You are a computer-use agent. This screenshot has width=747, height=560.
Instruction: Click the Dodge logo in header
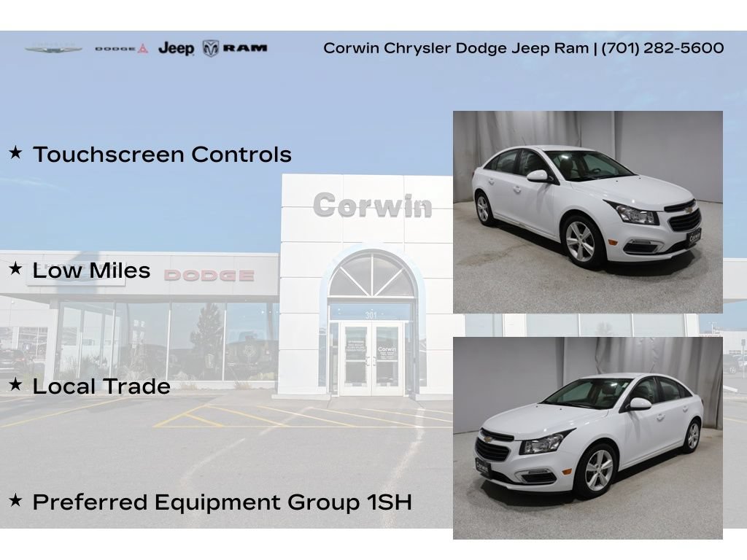pyautogui.click(x=122, y=49)
